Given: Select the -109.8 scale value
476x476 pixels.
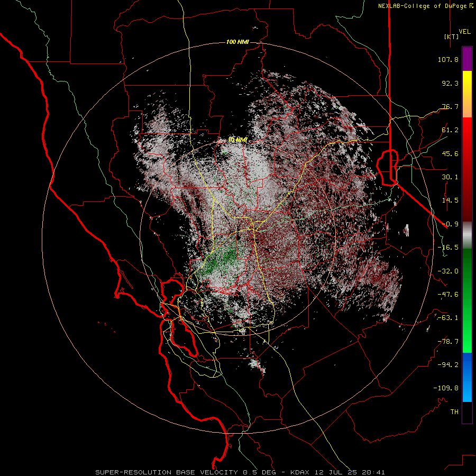Looking at the screenshot, I should tap(446, 388).
